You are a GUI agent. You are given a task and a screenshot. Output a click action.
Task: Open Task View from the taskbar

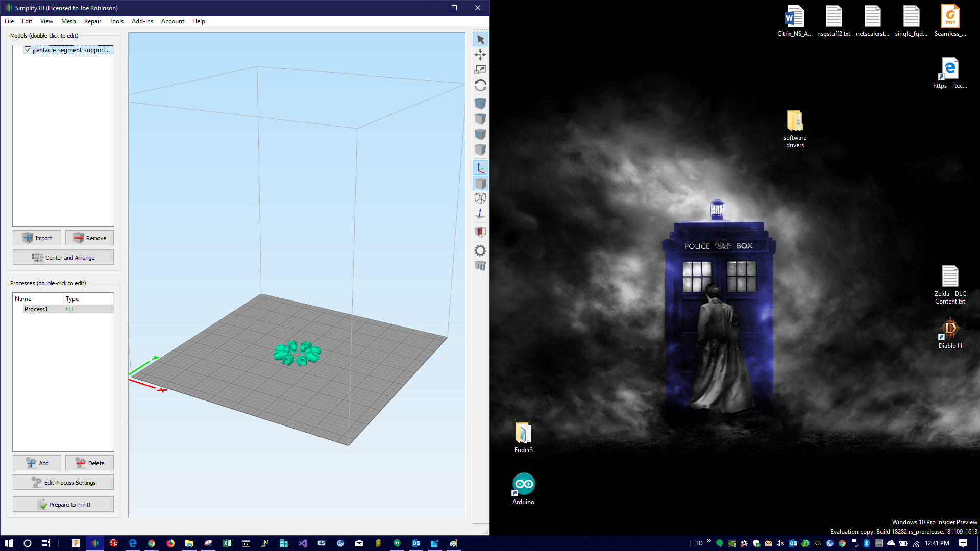tap(46, 543)
